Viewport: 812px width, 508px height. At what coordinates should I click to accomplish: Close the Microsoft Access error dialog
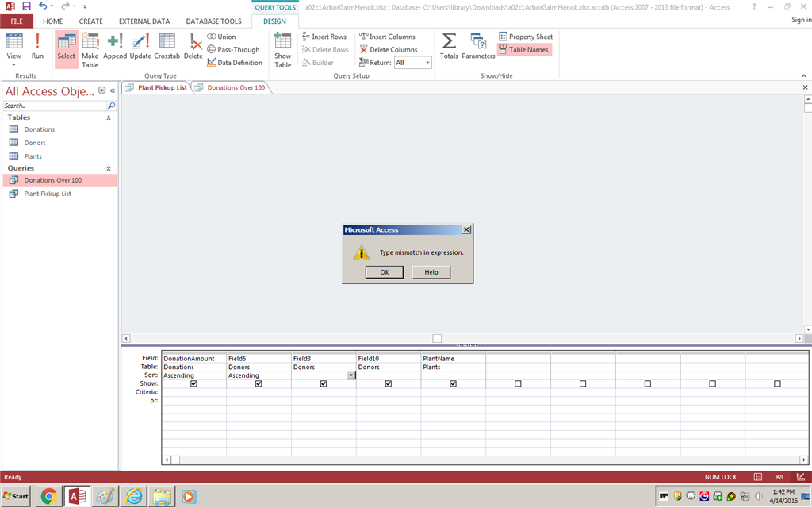pos(466,229)
